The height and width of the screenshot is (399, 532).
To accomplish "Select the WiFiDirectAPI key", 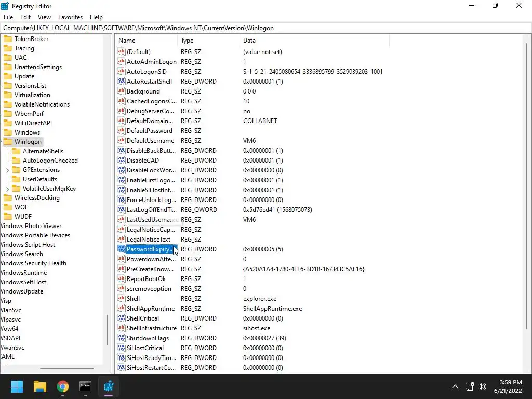I will tap(33, 123).
